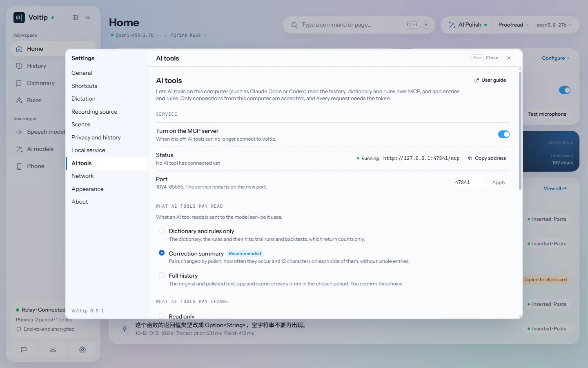Image resolution: width=588 pixels, height=368 pixels.
Task: Open General settings section
Action: (106, 73)
